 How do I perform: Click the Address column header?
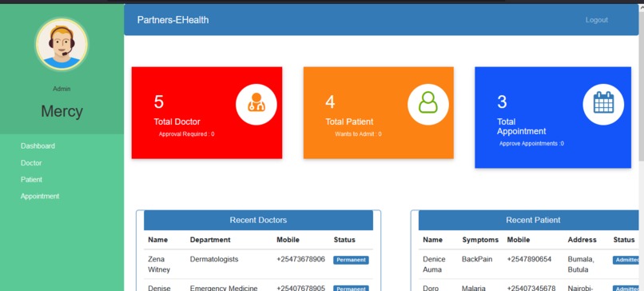coord(582,240)
